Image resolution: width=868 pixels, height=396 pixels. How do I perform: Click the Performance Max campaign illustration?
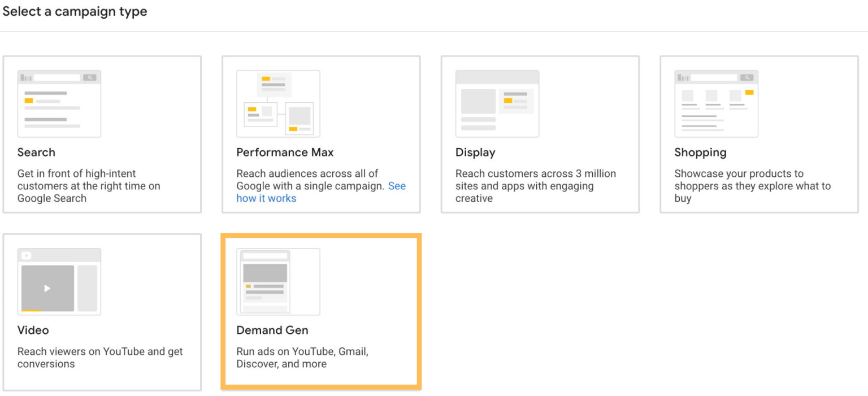[x=278, y=103]
